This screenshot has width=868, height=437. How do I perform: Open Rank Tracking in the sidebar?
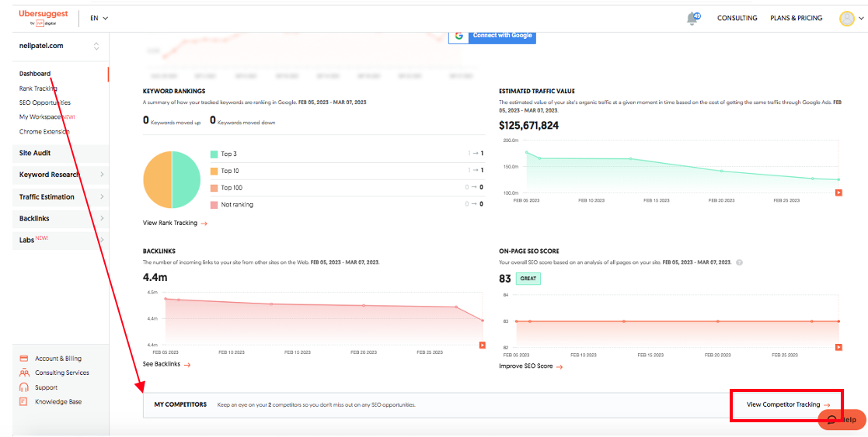[x=38, y=88]
